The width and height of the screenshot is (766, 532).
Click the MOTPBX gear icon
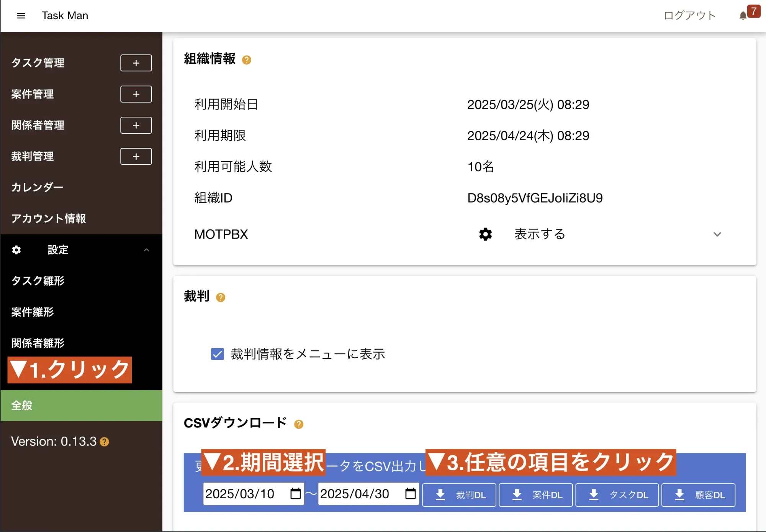click(x=485, y=234)
